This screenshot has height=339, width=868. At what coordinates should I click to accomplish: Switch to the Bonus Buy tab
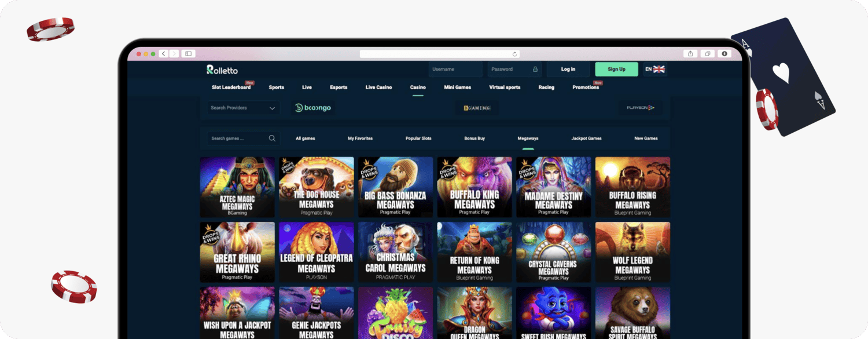point(475,138)
